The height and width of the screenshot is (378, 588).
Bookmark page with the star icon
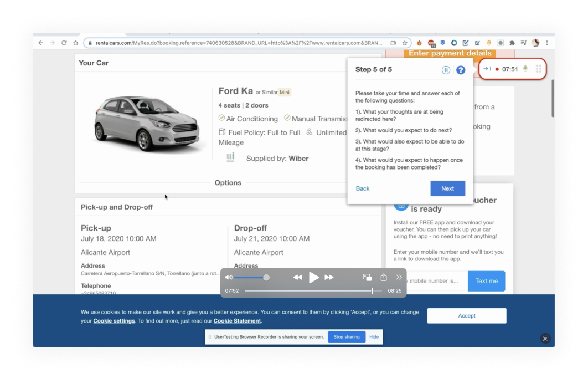(405, 43)
